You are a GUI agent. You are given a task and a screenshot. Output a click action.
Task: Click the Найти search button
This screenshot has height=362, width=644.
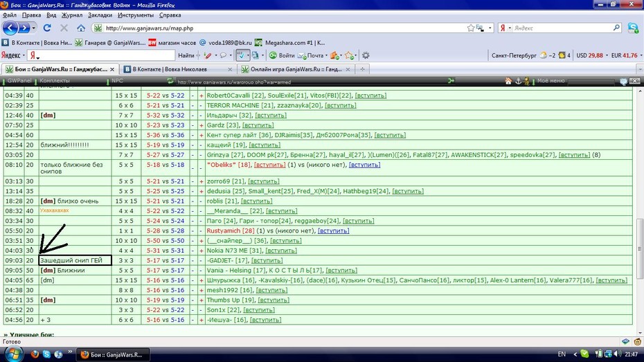click(x=186, y=55)
